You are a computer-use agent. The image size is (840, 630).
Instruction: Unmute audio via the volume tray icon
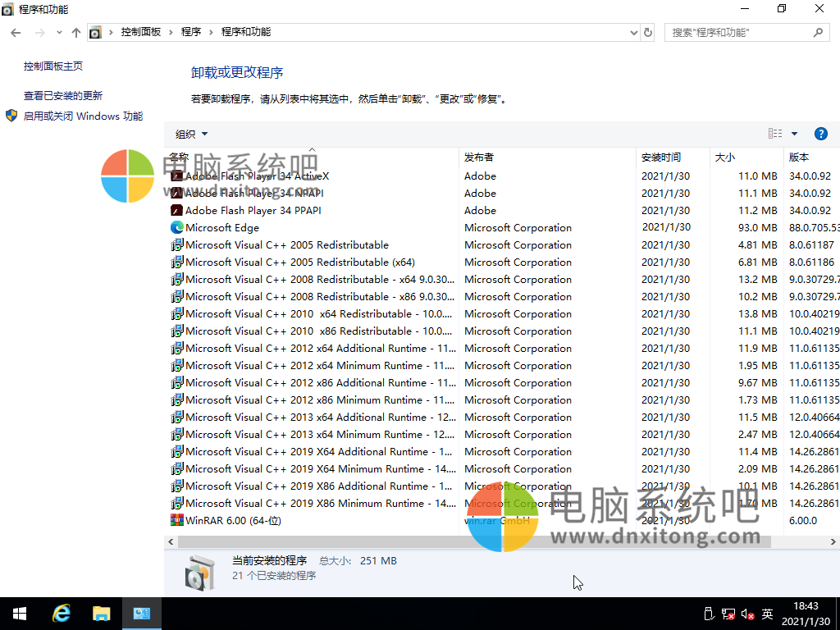[x=746, y=613]
